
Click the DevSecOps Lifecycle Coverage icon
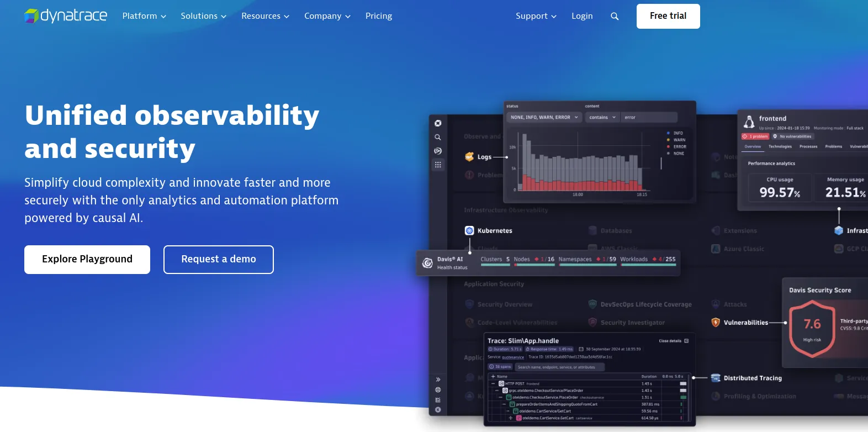coord(592,304)
